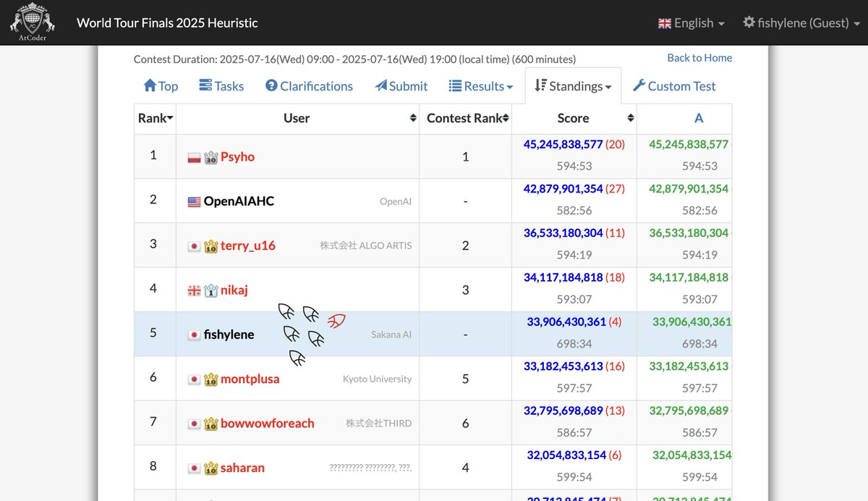Open task A column link
Viewport: 868px width, 501px height.
(x=698, y=118)
